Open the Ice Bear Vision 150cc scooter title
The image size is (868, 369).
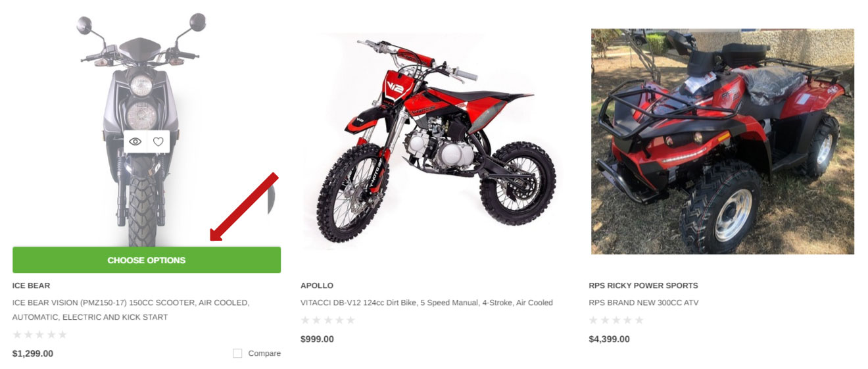click(131, 310)
